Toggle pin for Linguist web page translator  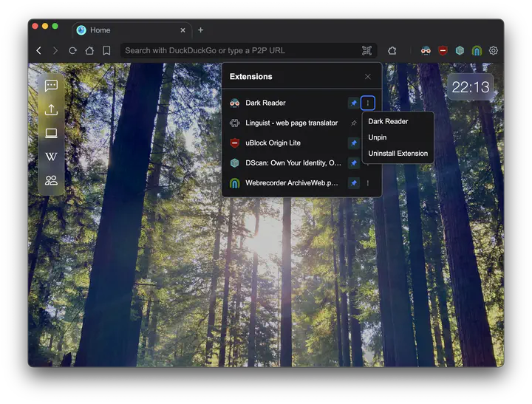[x=354, y=123]
